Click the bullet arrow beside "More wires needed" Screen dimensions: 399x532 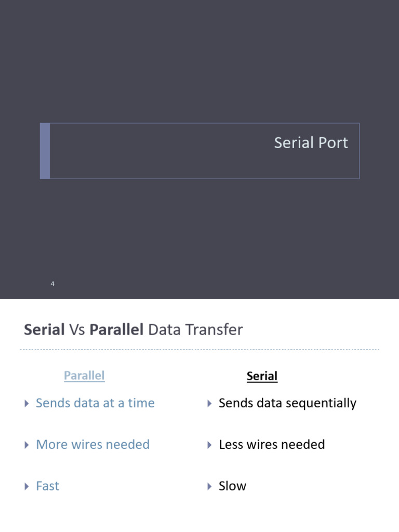point(27,445)
